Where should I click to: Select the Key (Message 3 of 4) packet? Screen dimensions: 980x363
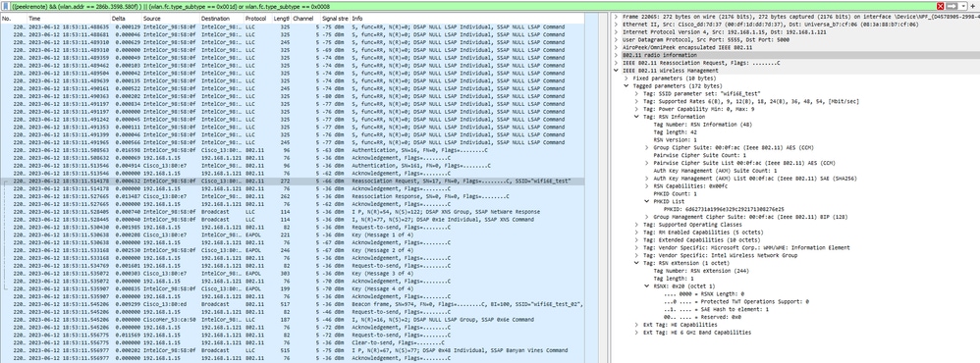point(293,274)
